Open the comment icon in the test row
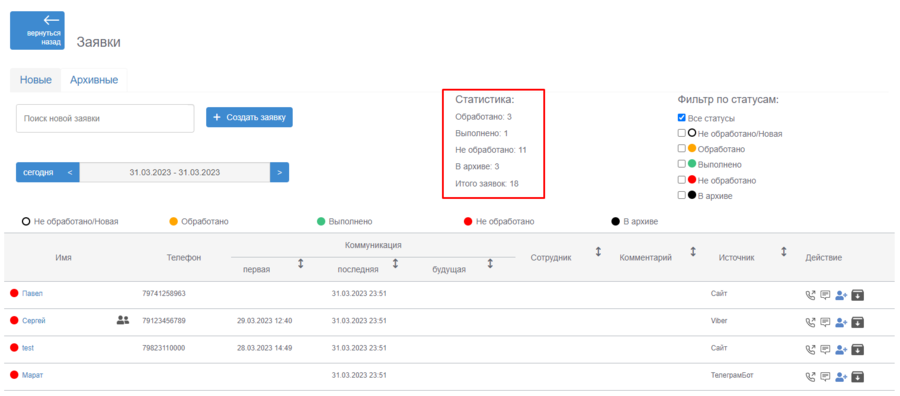 click(x=825, y=350)
